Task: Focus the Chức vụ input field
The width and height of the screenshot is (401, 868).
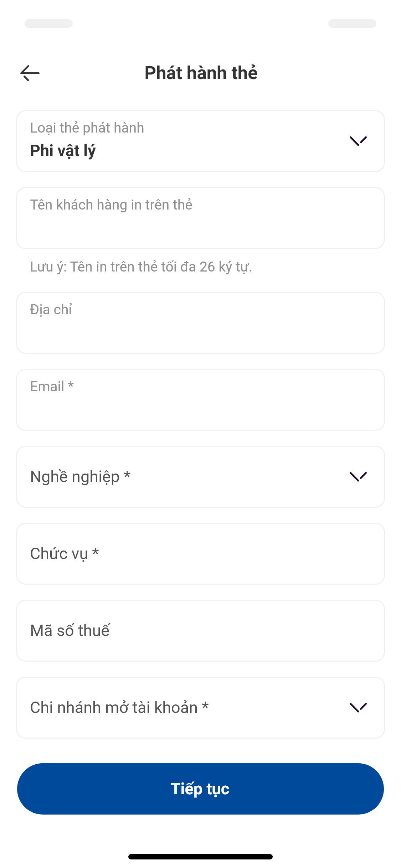Action: point(200,554)
